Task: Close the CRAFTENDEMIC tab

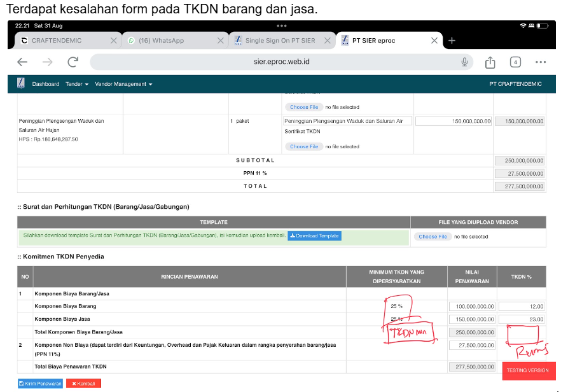Action: click(x=114, y=41)
